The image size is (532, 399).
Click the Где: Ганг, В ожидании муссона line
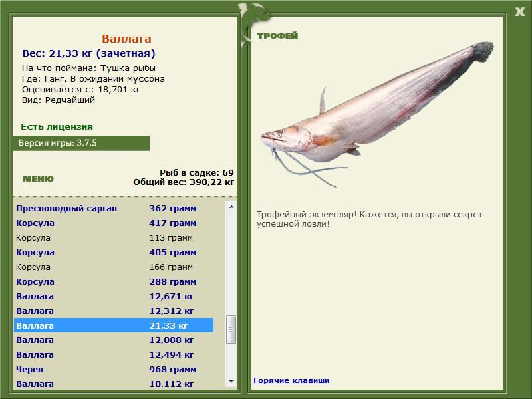[93, 79]
